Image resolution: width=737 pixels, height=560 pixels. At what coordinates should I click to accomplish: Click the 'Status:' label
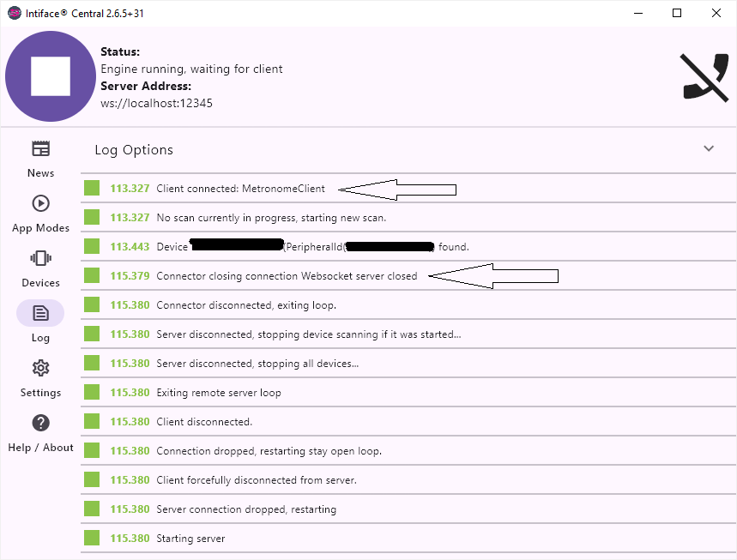coord(120,51)
